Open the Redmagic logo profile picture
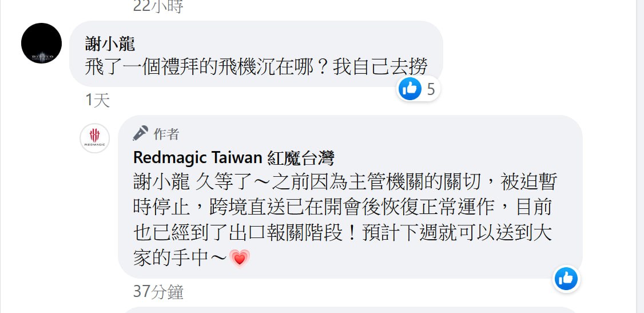 coord(94,138)
